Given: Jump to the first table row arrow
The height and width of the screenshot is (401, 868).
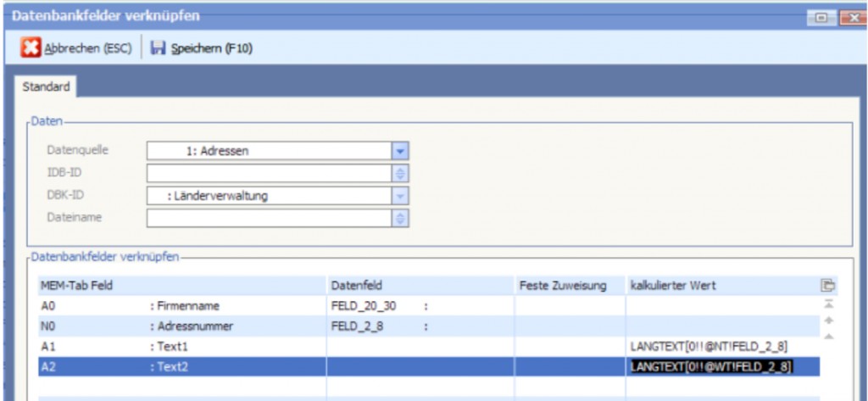Looking at the screenshot, I should point(827,304).
